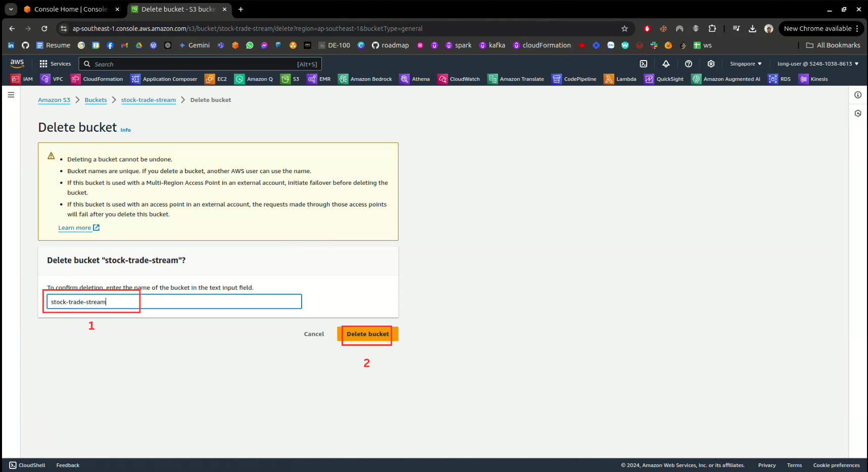Open the EC2 service shortcut
This screenshot has width=868, height=472.
tap(216, 79)
